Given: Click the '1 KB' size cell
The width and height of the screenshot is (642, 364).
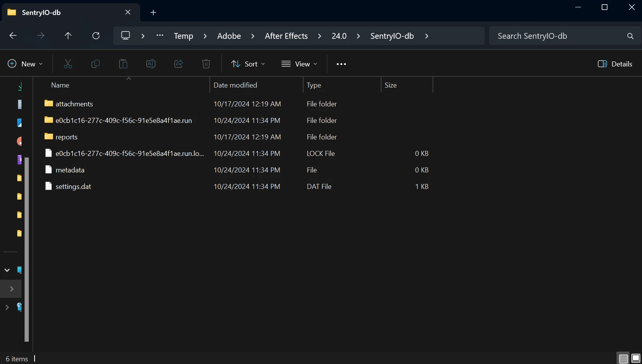Looking at the screenshot, I should 422,187.
